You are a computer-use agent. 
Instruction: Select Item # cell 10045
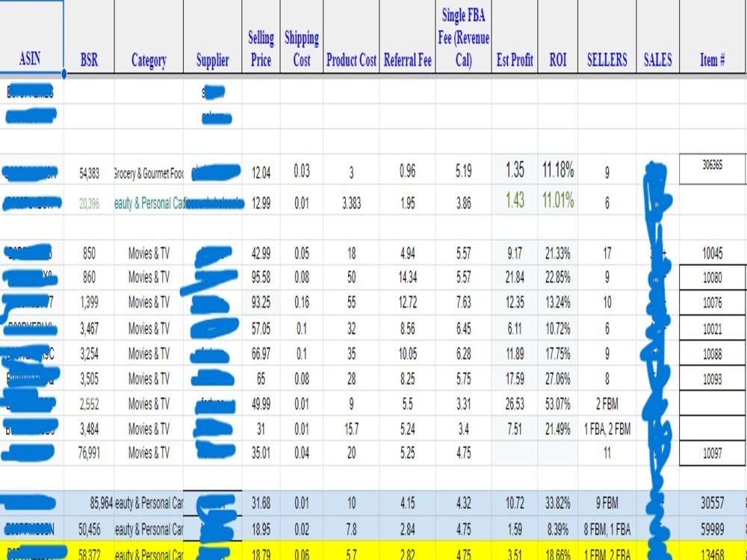coord(713,253)
